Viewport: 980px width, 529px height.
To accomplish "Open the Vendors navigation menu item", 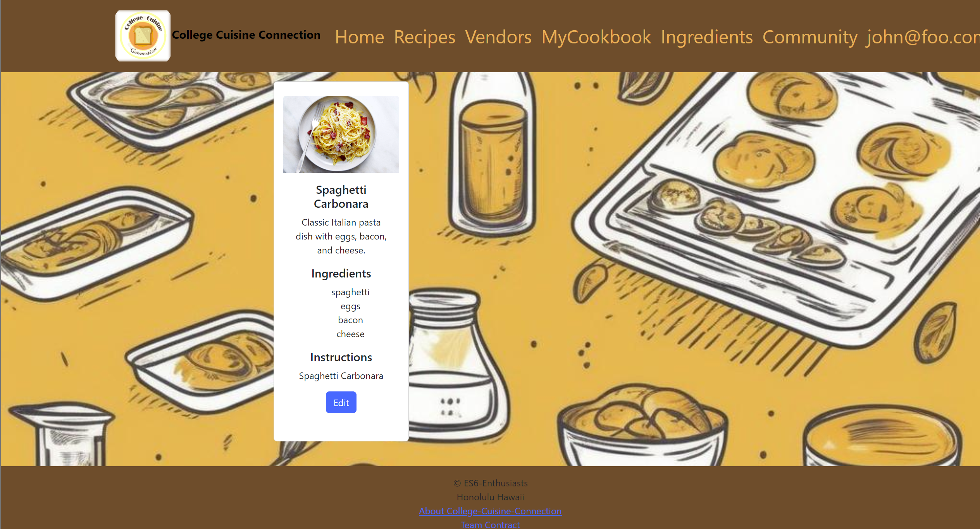I will pos(498,36).
